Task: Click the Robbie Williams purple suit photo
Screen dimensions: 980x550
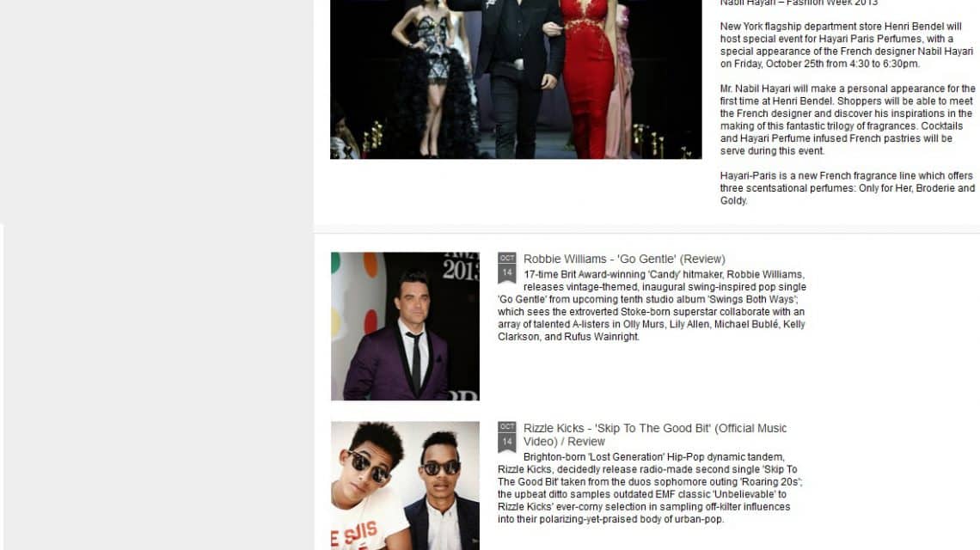Action: coord(405,326)
